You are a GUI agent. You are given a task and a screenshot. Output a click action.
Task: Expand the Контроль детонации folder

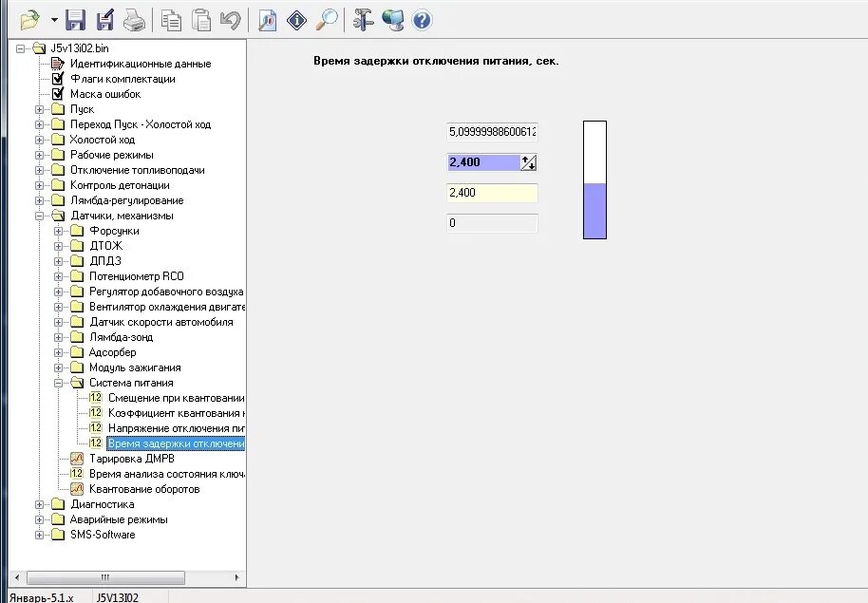point(39,185)
